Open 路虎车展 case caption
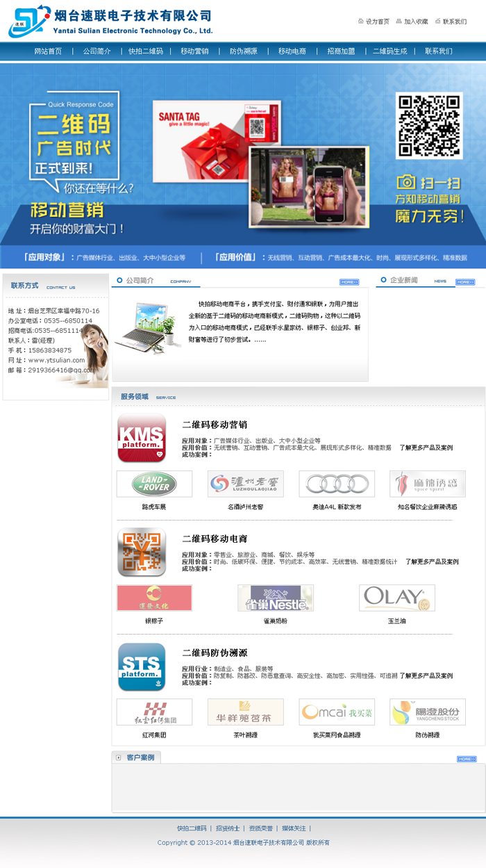486x868 pixels. [x=154, y=507]
